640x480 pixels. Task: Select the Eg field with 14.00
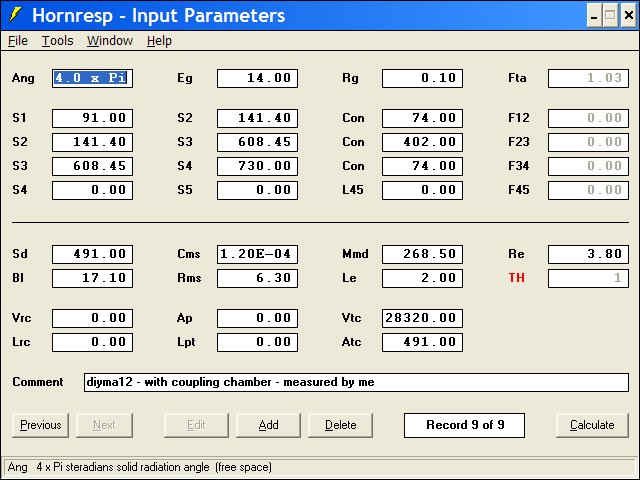coord(258,78)
